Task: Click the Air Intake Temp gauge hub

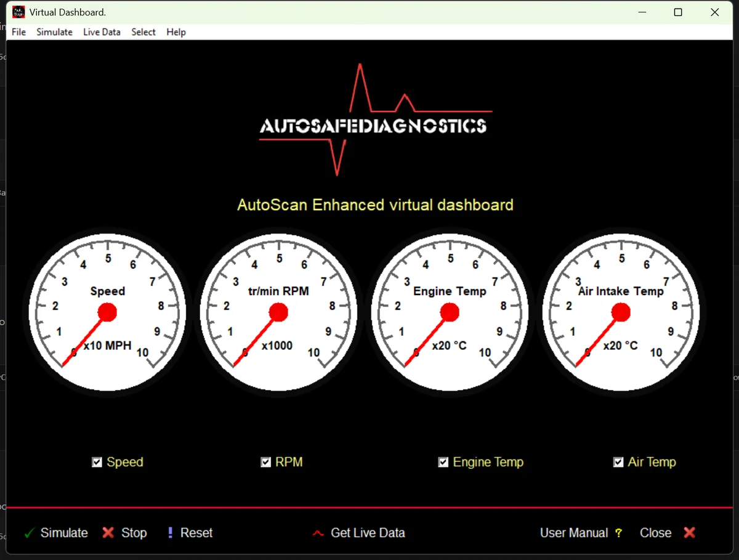Action: click(x=621, y=312)
